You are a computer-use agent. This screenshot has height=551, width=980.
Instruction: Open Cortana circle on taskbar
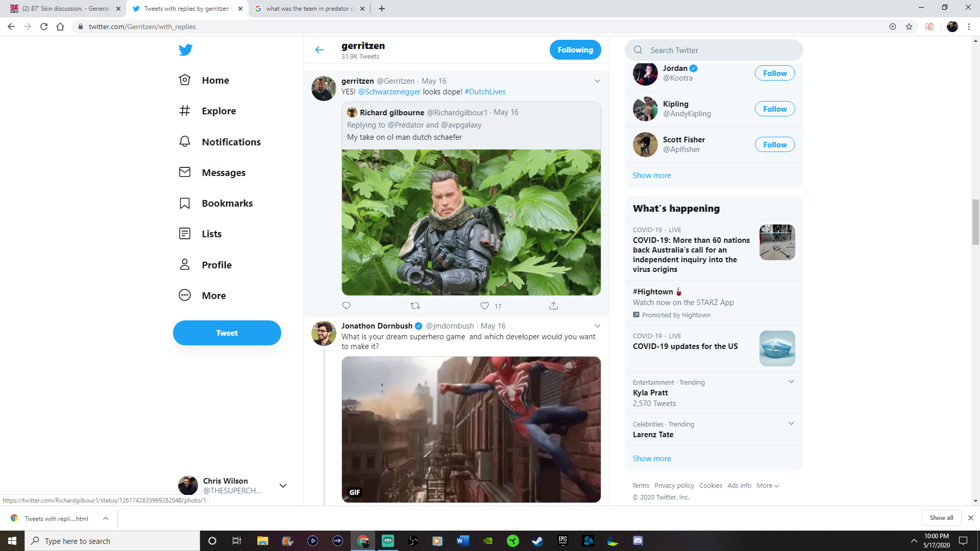coord(212,541)
